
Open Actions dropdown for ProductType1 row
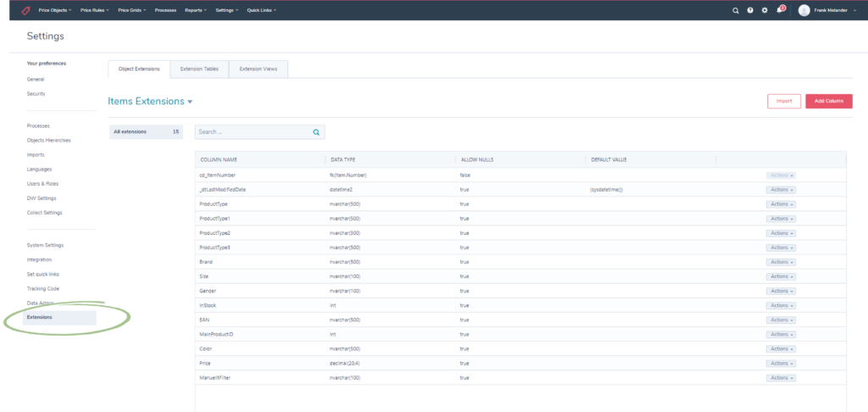pyautogui.click(x=781, y=218)
